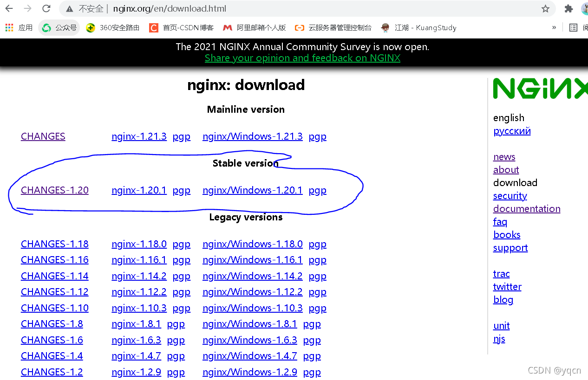
Task: Open Share your opinion and feedback link
Action: 302,58
